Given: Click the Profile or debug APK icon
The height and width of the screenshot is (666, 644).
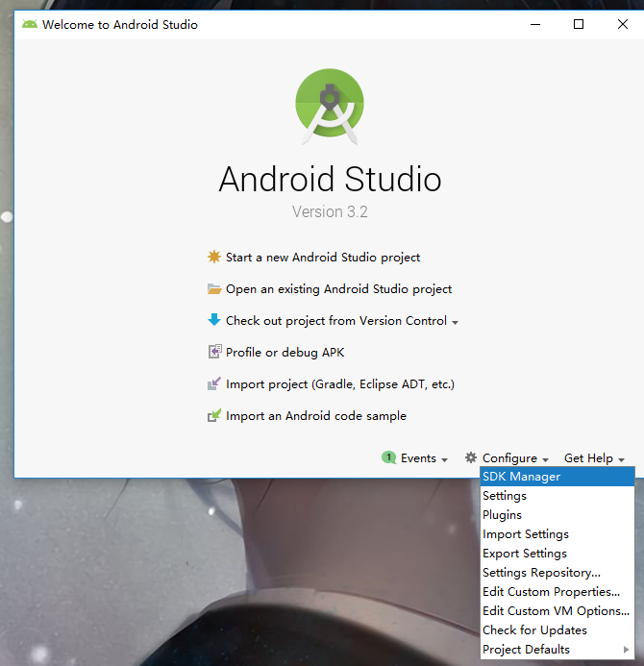Looking at the screenshot, I should pos(214,352).
